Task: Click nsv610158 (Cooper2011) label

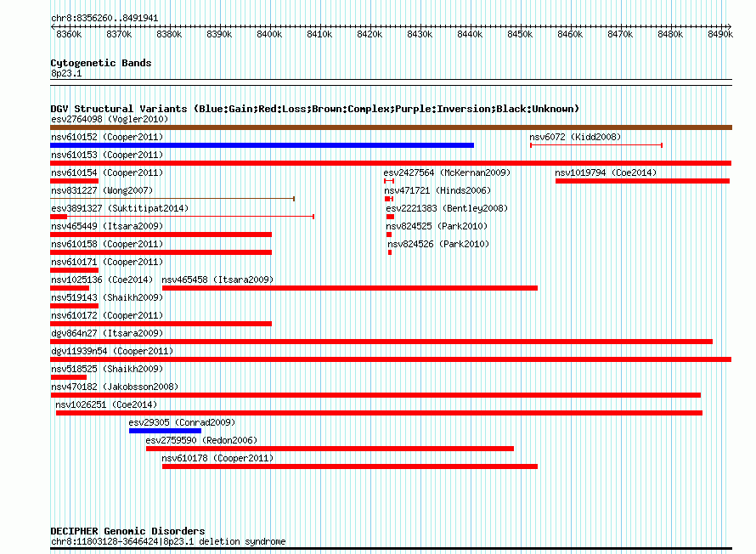Action: 107,244
